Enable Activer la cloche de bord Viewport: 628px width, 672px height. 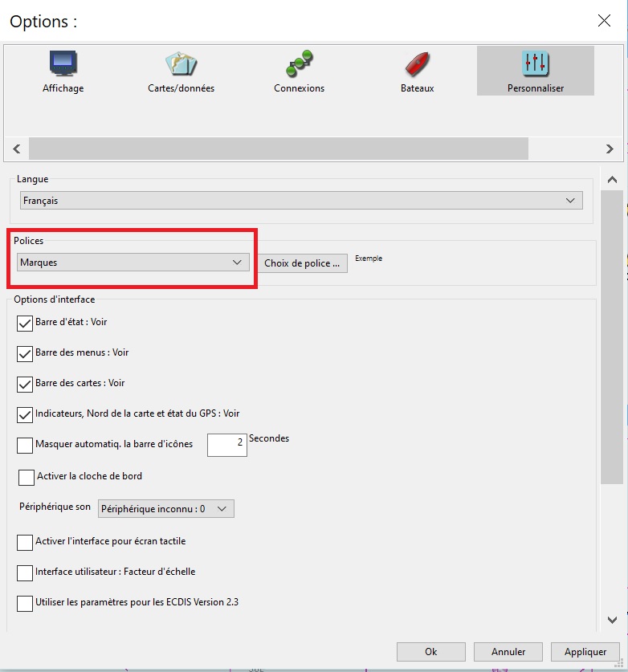pyautogui.click(x=27, y=477)
